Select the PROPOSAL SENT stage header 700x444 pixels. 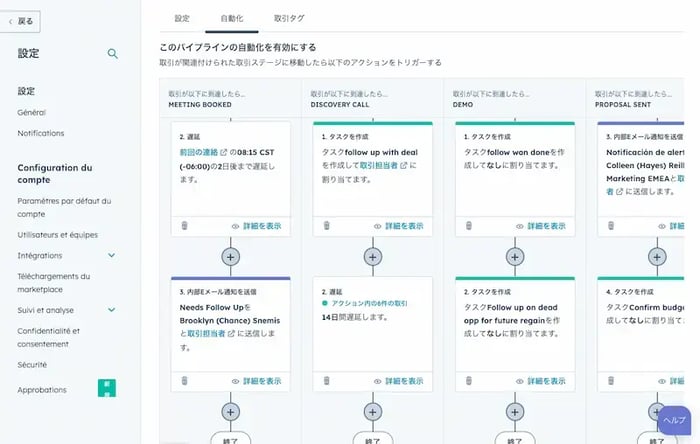coord(623,104)
